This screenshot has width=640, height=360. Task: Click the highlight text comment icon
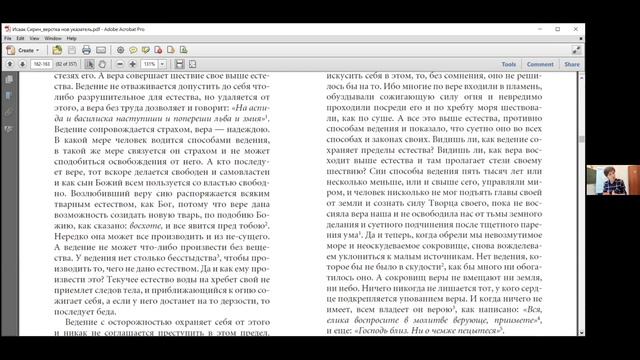tap(146, 50)
